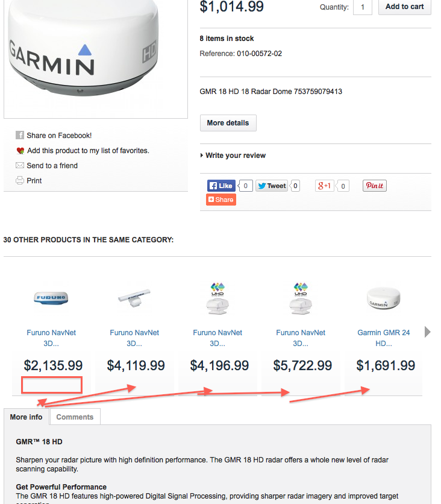The height and width of the screenshot is (504, 441).
Task: Show next products with right carousel arrow
Action: [x=427, y=332]
